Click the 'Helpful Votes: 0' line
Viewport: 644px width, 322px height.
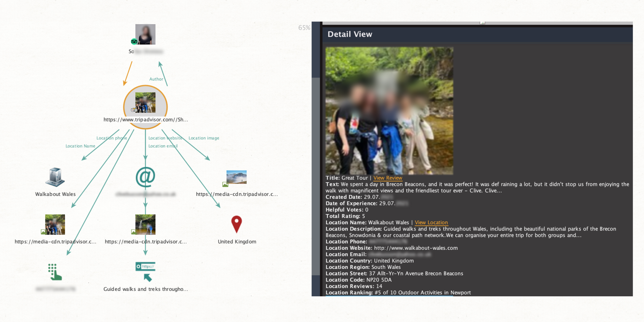[x=347, y=210]
